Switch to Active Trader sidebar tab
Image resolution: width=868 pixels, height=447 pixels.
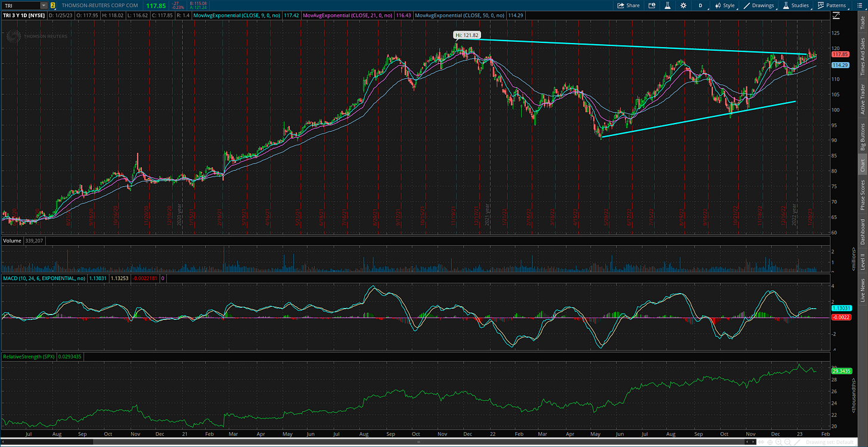(862, 99)
